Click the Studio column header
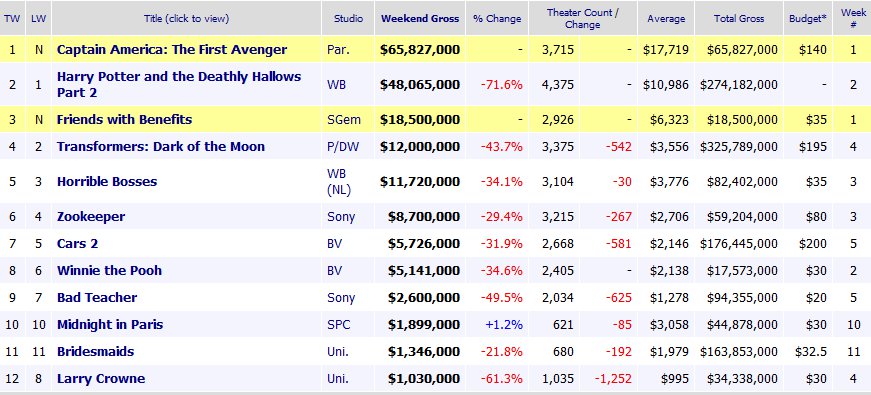This screenshot has height=395, width=871. 348,18
